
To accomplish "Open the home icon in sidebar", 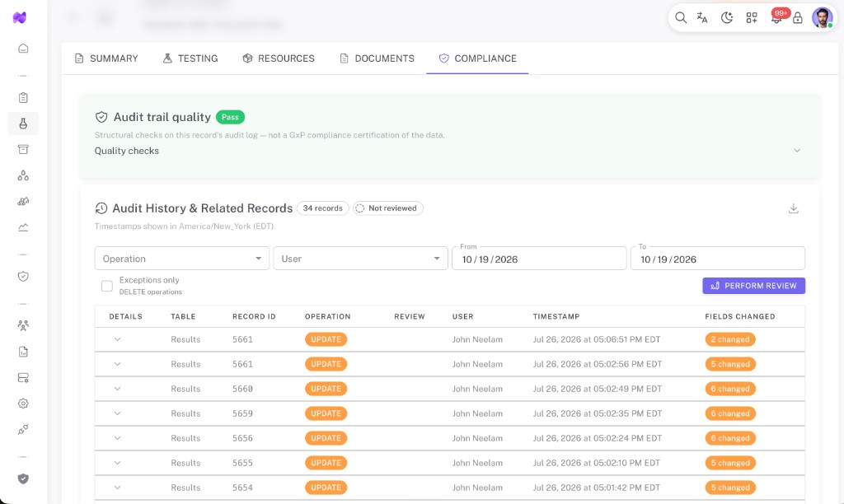I will coord(23,49).
